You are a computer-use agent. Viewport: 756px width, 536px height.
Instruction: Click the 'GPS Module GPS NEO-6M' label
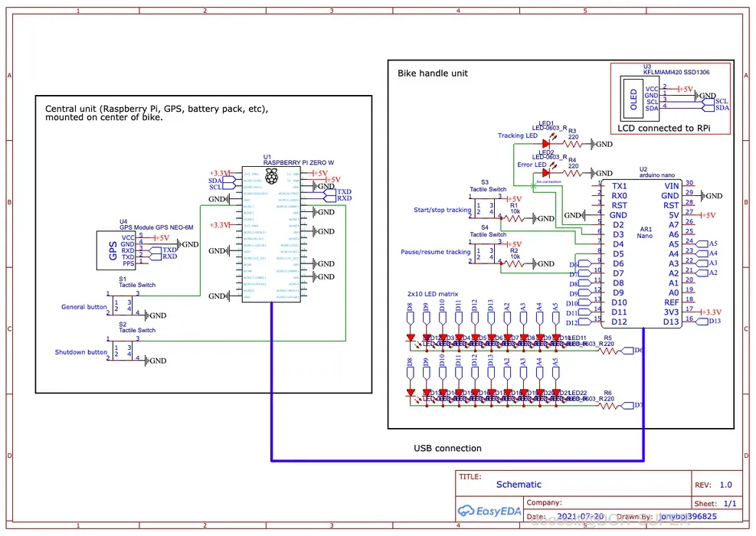coord(156,227)
